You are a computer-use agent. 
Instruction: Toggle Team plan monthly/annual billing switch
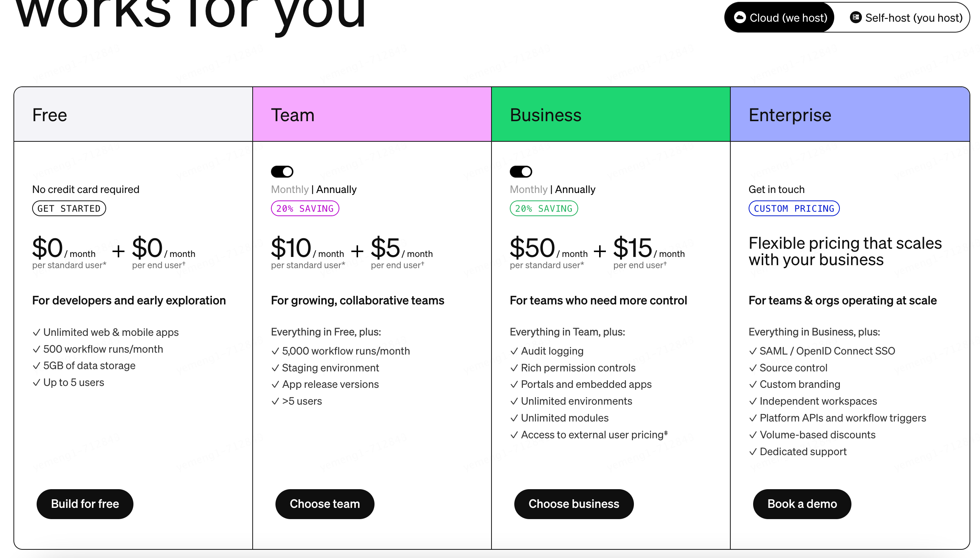[x=282, y=172]
